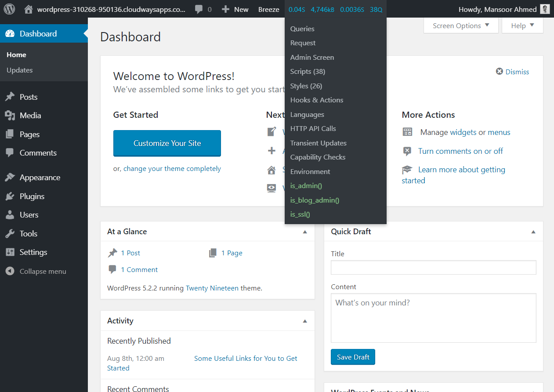Viewport: 554px width, 392px height.
Task: Open Home submenu item
Action: 17,55
